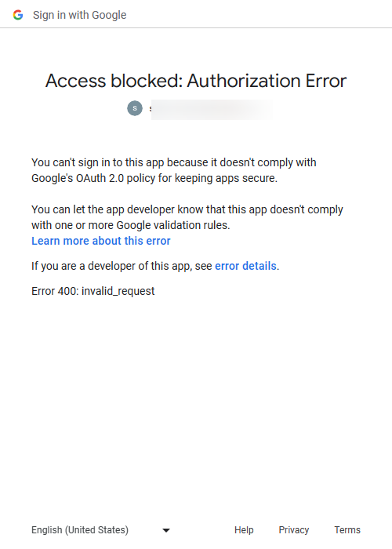392x549 pixels.
Task: Open the Terms footer link
Action: [x=347, y=530]
